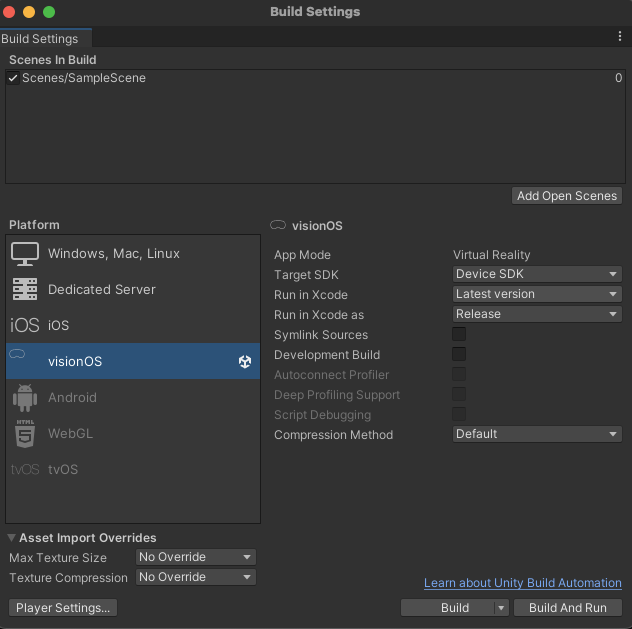Open the Build button dropdown arrow
The height and width of the screenshot is (629, 632).
tap(501, 608)
